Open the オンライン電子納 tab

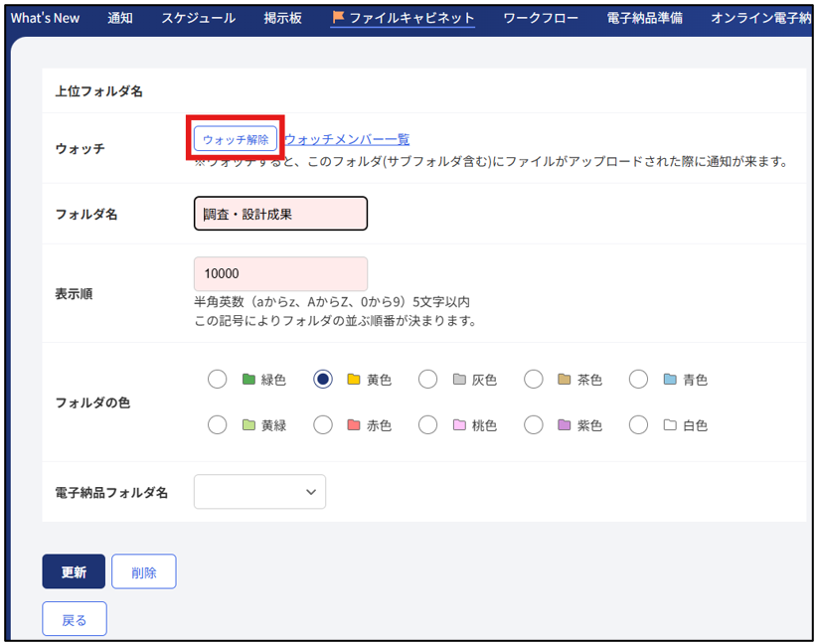click(x=761, y=18)
